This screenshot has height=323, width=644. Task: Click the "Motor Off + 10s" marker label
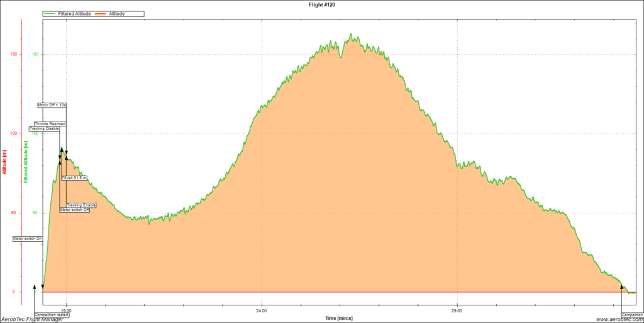pyautogui.click(x=52, y=105)
